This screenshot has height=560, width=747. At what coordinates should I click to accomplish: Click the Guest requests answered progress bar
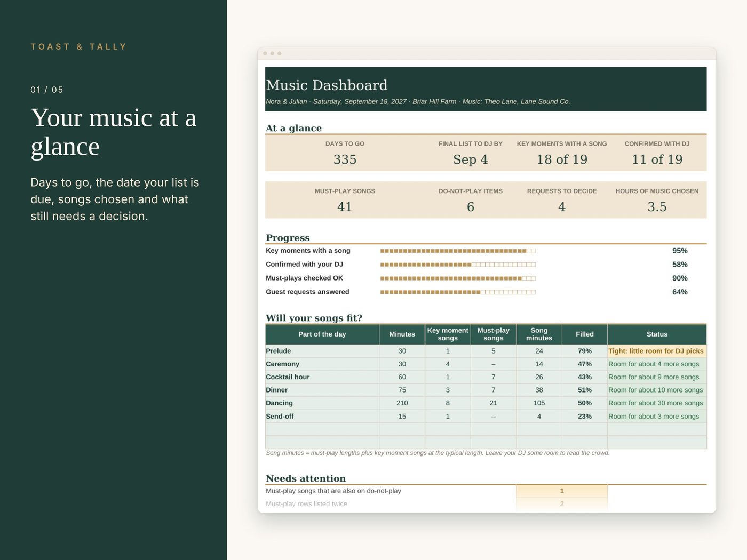[x=458, y=292]
